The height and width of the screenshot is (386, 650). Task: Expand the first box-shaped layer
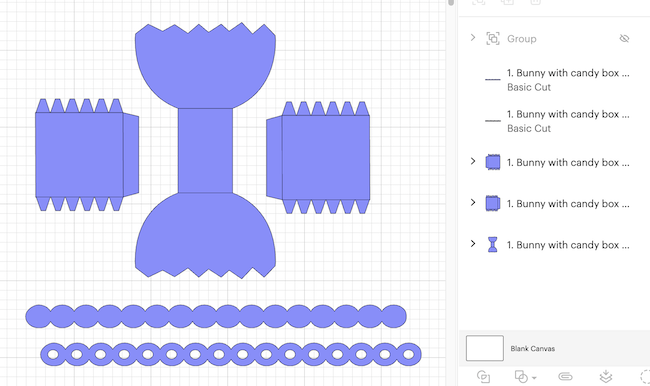pyautogui.click(x=473, y=161)
